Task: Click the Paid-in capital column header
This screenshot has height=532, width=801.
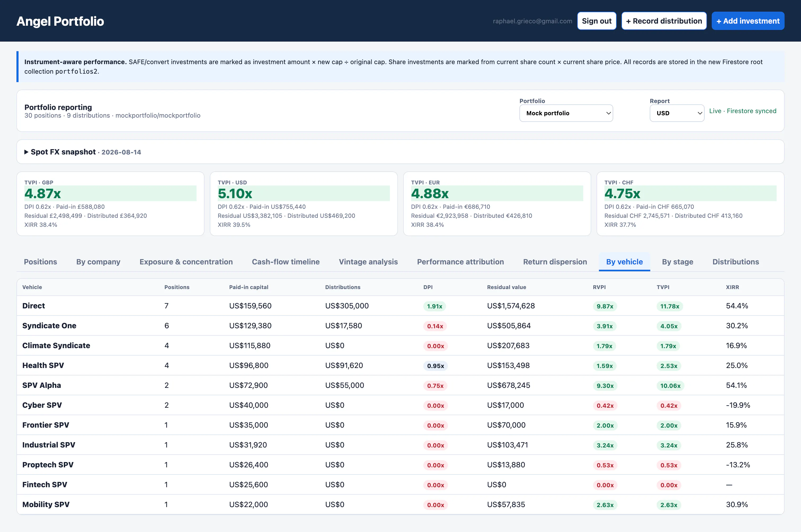Action: pos(248,287)
